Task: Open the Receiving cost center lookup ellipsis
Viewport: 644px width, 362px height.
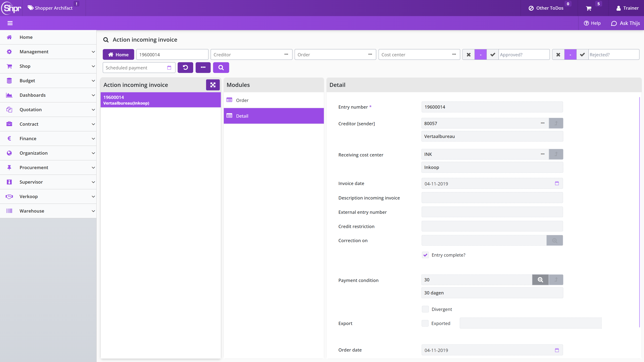Action: point(543,154)
